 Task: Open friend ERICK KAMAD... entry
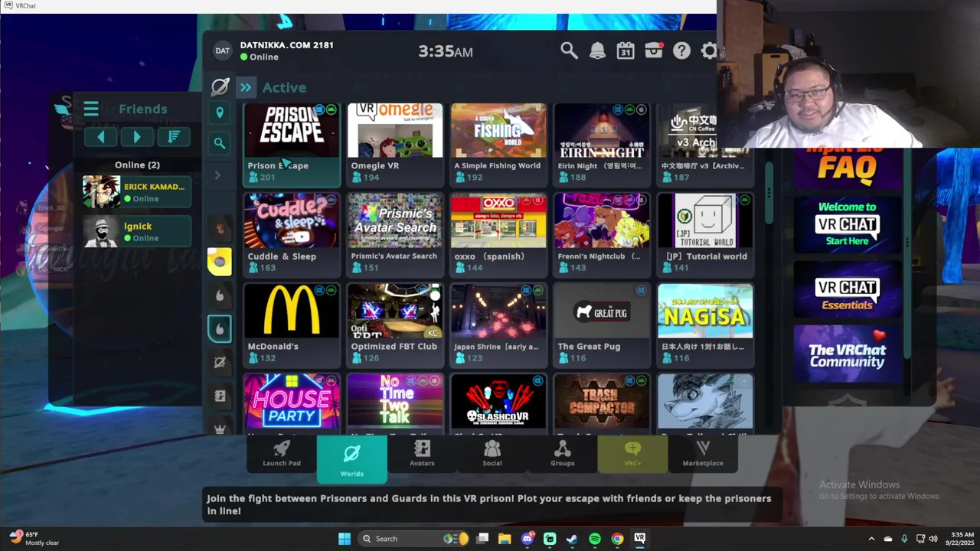pyautogui.click(x=137, y=192)
